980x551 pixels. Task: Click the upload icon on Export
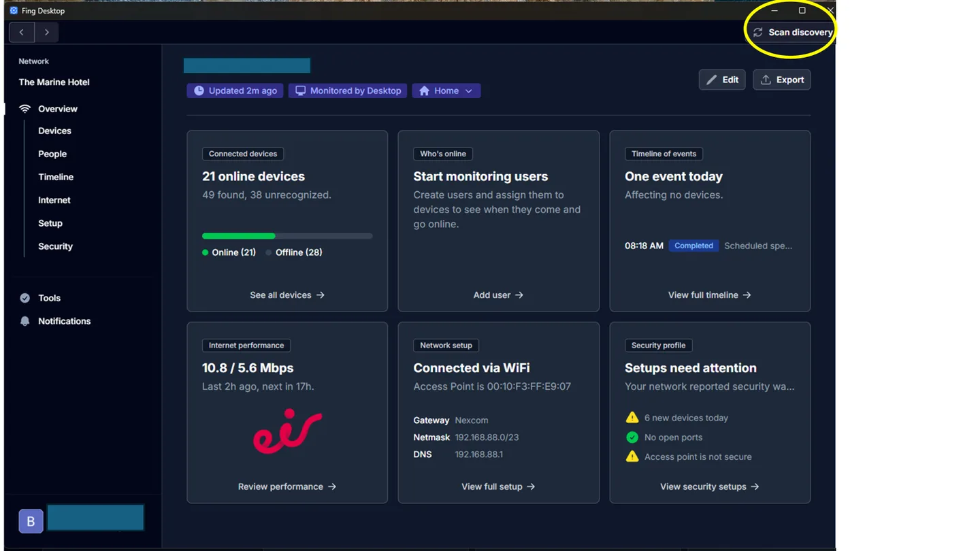766,80
